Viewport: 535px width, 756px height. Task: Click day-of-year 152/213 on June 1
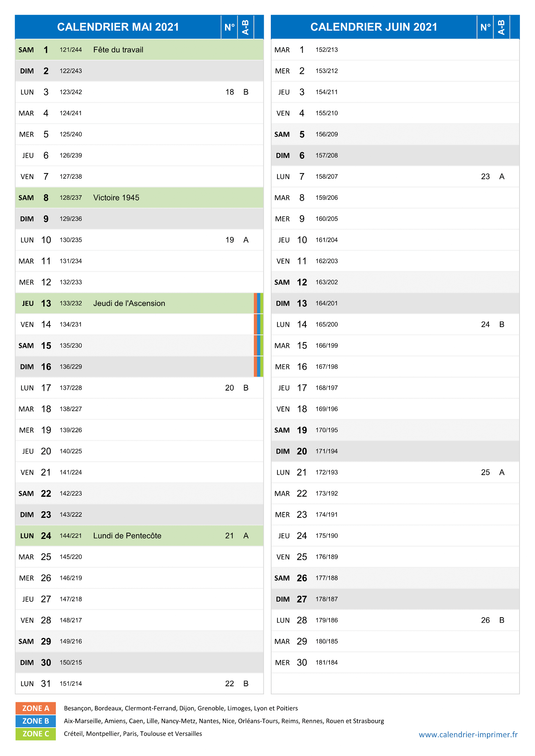(x=327, y=50)
